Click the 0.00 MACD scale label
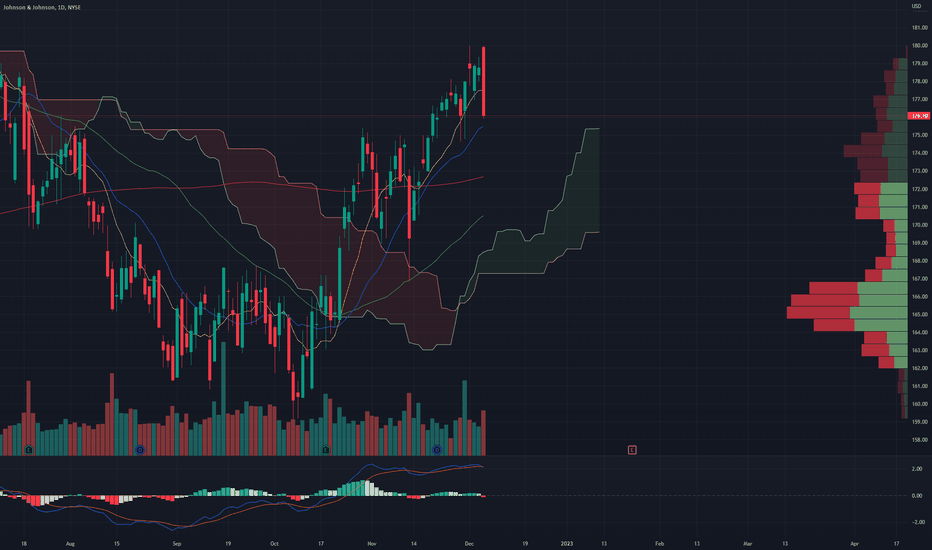932x550 pixels. tap(918, 495)
